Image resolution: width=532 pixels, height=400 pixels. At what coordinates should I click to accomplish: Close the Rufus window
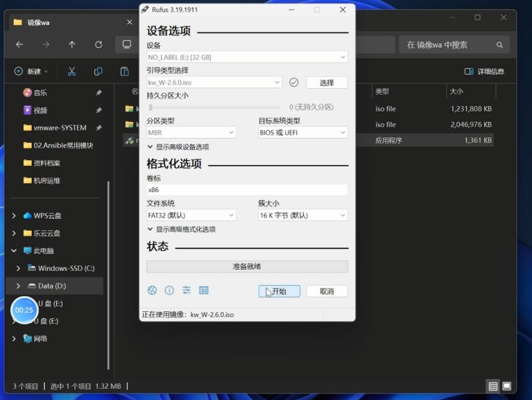(x=343, y=10)
